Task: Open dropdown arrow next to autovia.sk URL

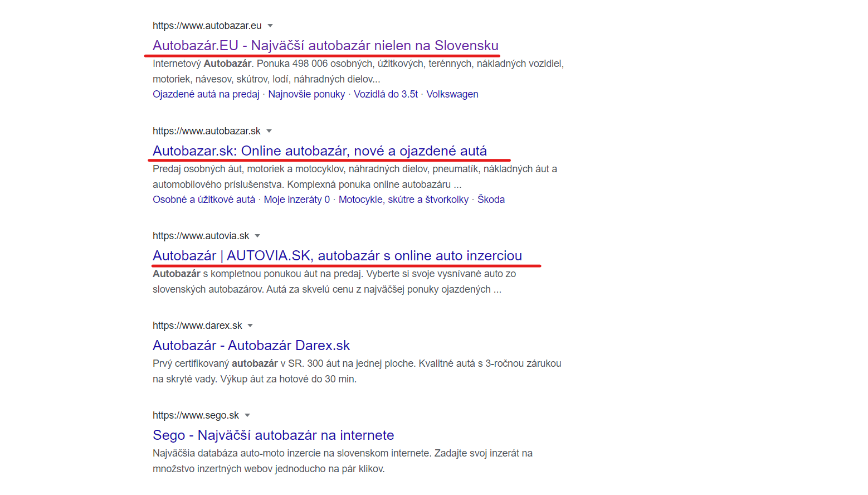Action: point(257,236)
